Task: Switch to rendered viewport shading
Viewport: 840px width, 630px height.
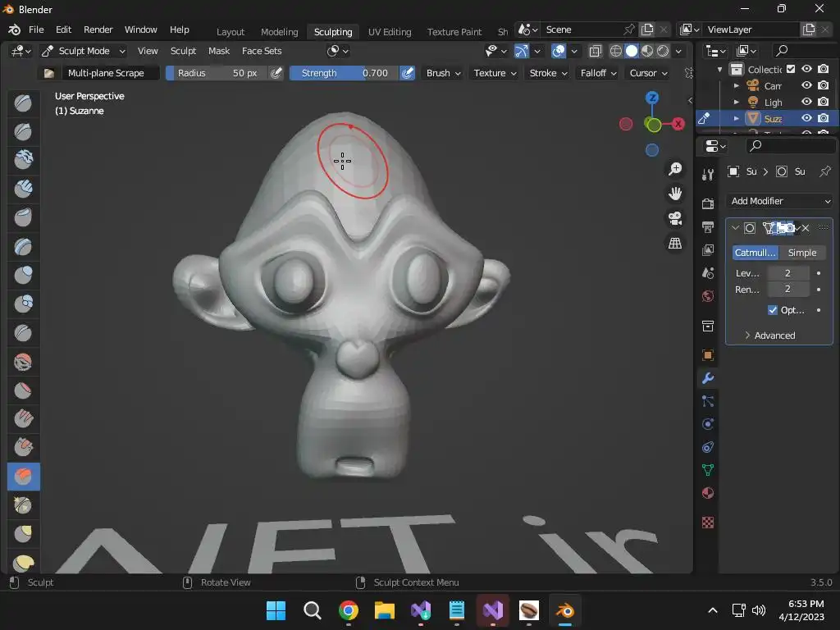Action: coord(663,51)
